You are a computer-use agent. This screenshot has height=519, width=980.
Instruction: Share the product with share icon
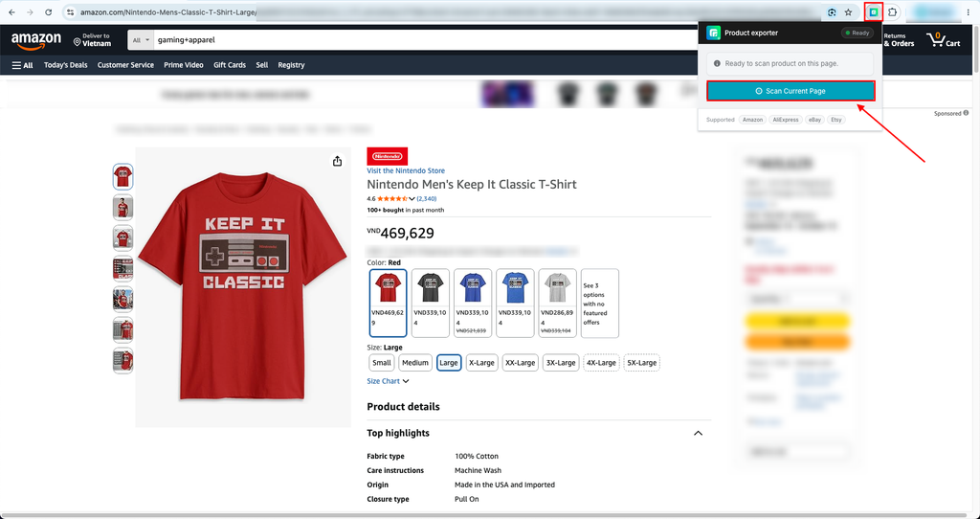click(338, 161)
